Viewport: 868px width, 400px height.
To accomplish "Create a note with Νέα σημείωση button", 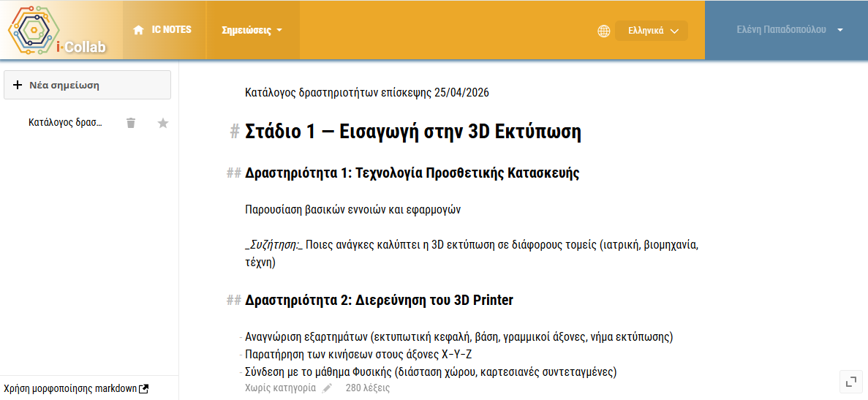I will 88,86.
